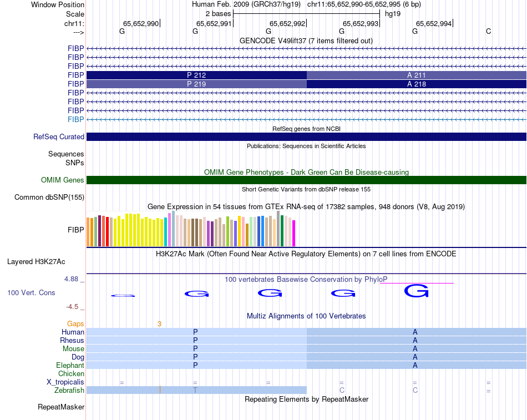Click the hg19 label beside the scale bar

tap(393, 14)
